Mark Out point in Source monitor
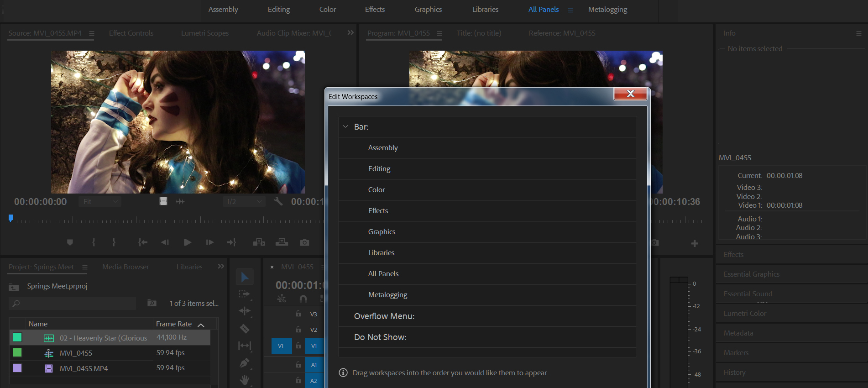868x388 pixels. click(114, 242)
